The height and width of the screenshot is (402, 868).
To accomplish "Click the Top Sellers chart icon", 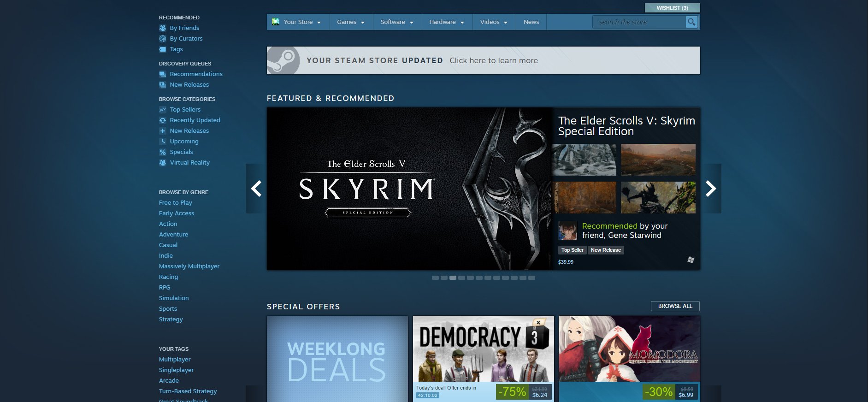I will point(163,110).
